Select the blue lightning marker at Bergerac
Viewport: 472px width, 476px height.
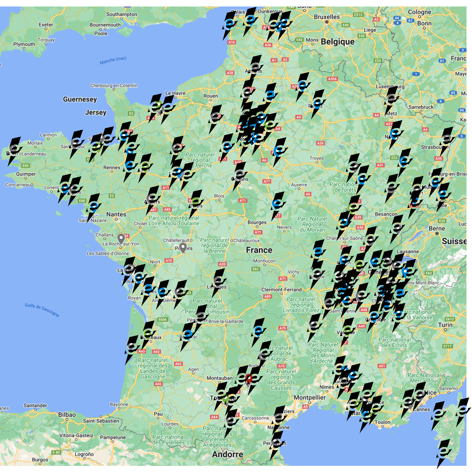pyautogui.click(x=188, y=337)
